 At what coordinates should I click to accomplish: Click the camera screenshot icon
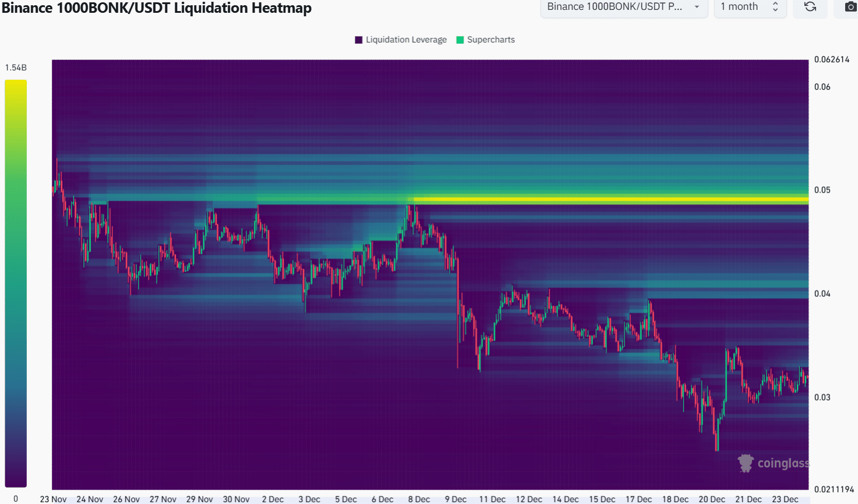[x=850, y=7]
